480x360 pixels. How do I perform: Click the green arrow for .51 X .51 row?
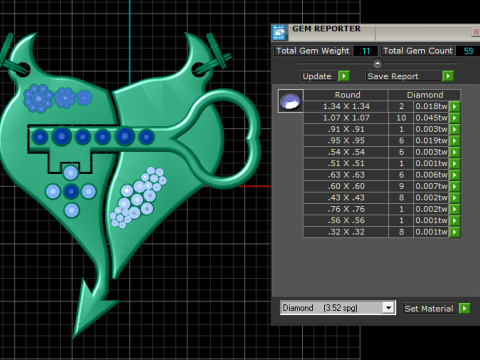(x=454, y=163)
